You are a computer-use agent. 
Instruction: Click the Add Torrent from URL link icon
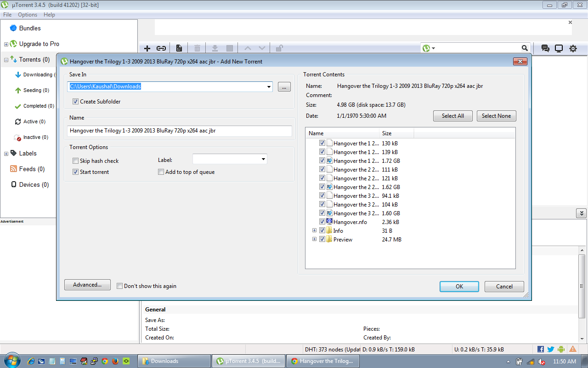161,48
